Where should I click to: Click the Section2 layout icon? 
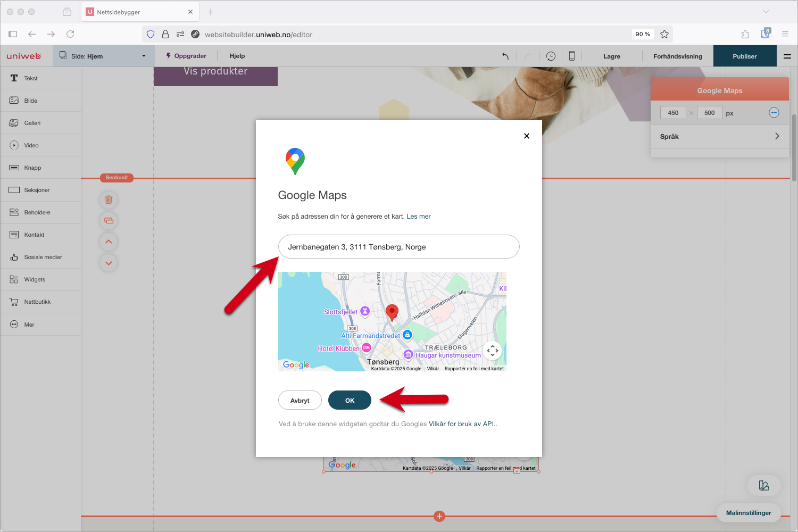coord(109,221)
